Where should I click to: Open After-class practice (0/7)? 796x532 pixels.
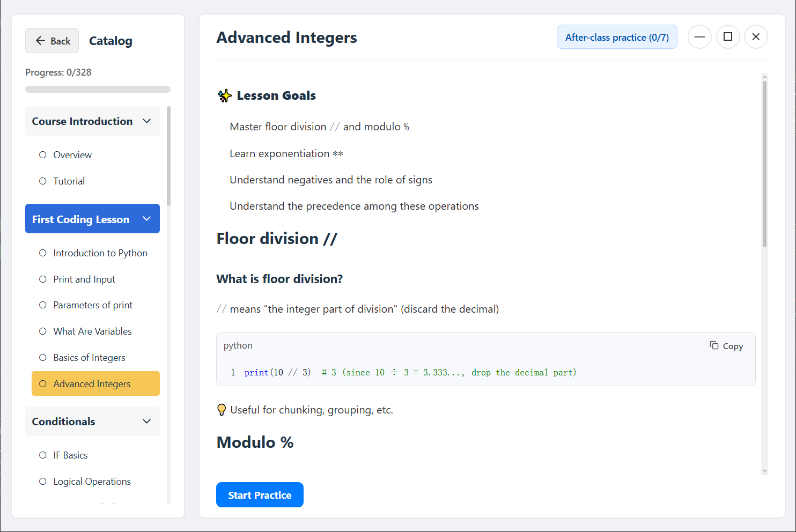click(617, 37)
